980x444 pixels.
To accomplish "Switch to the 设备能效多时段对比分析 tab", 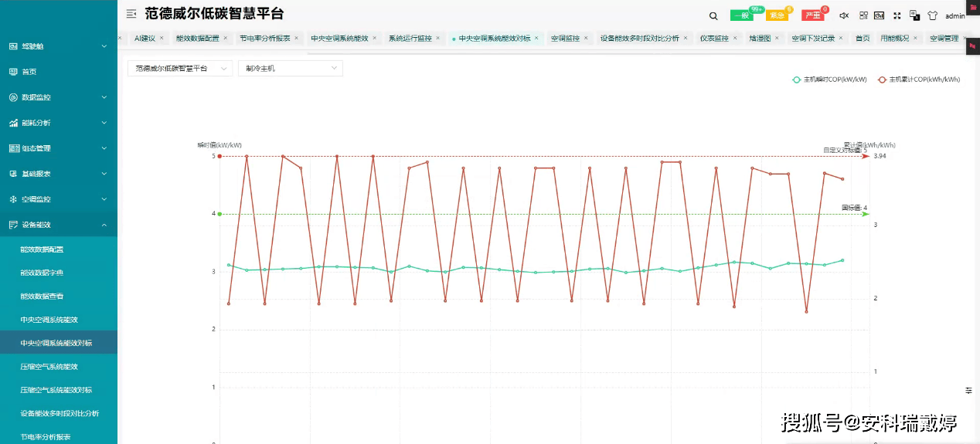I will (639, 38).
